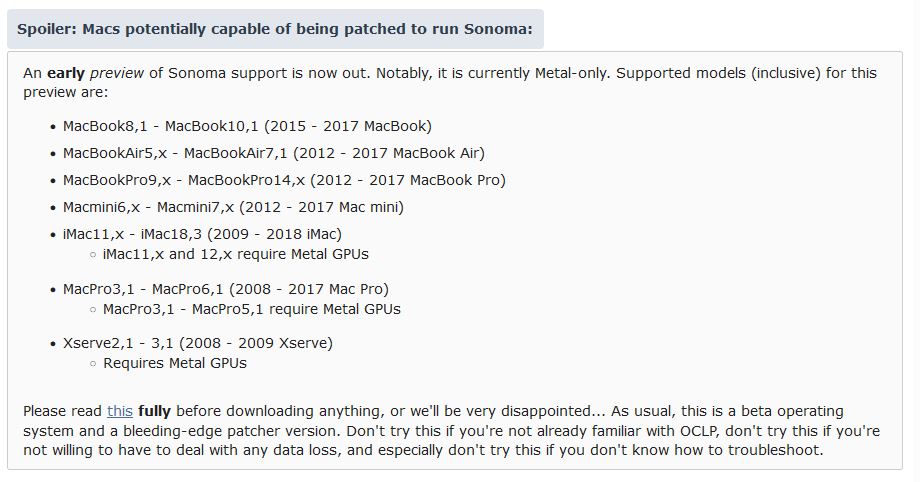The height and width of the screenshot is (482, 920).
Task: Click the bold word "fully"
Action: coord(158,411)
